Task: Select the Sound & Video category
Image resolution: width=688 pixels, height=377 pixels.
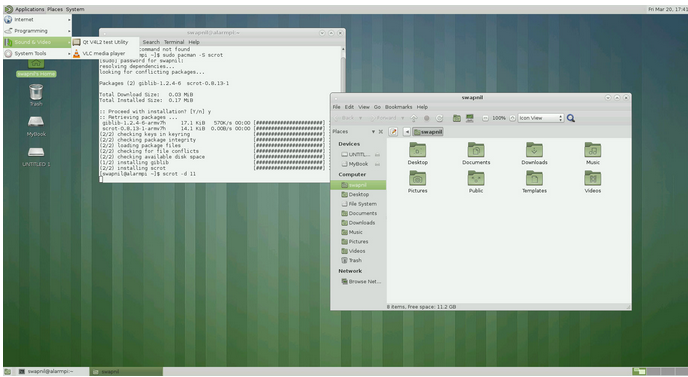Action: [37, 42]
